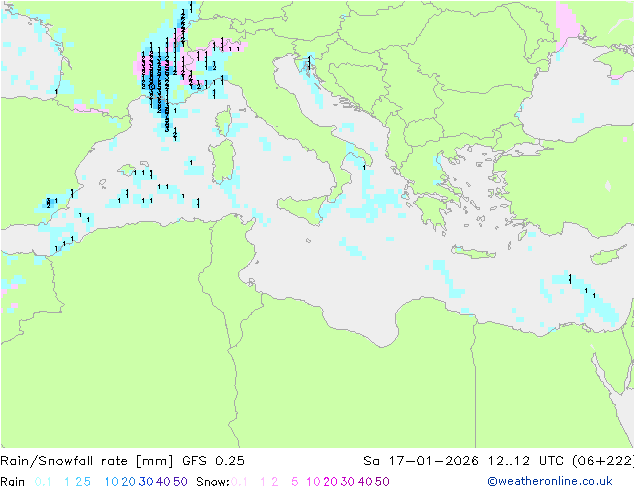Select the purple rain legend value 50
This screenshot has width=634, height=490.
coord(180,482)
